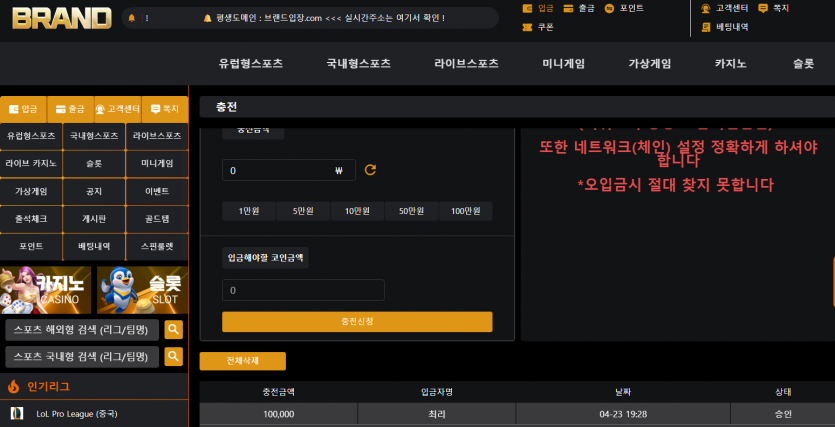Screen dimensions: 835x427
Task: Click search icon for 국내형 sports search
Action: point(174,357)
